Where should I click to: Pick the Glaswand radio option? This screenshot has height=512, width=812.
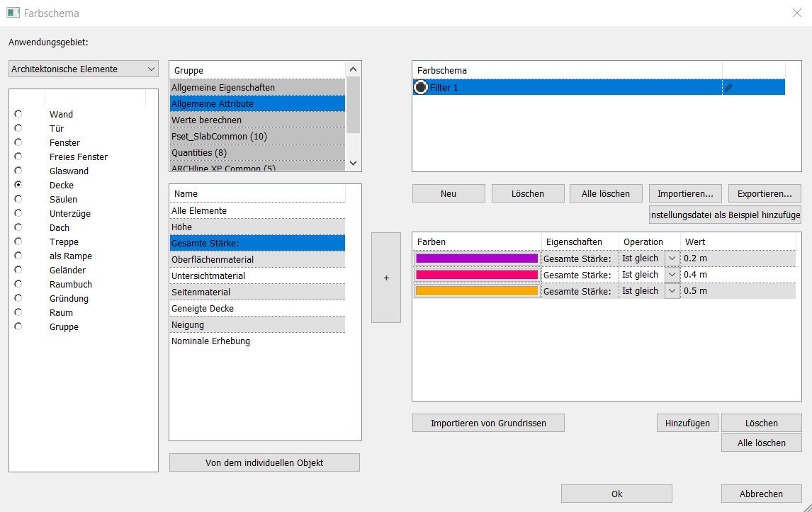[x=18, y=171]
